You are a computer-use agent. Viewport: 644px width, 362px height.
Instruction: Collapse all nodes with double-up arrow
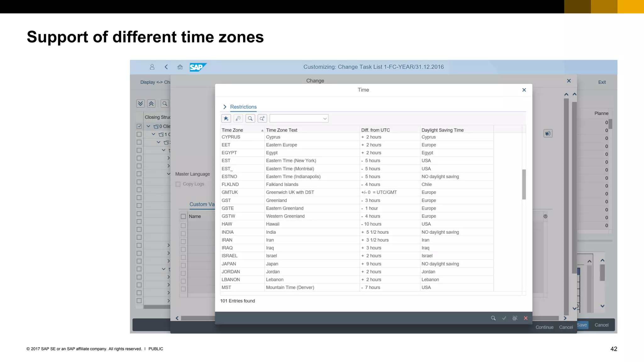pyautogui.click(x=151, y=103)
